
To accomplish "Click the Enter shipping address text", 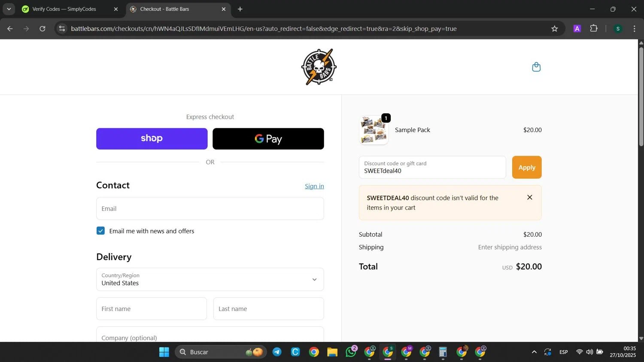I will point(510,247).
